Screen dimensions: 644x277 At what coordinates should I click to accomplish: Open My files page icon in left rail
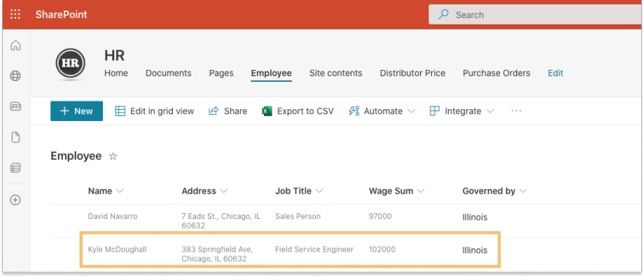[x=15, y=137]
